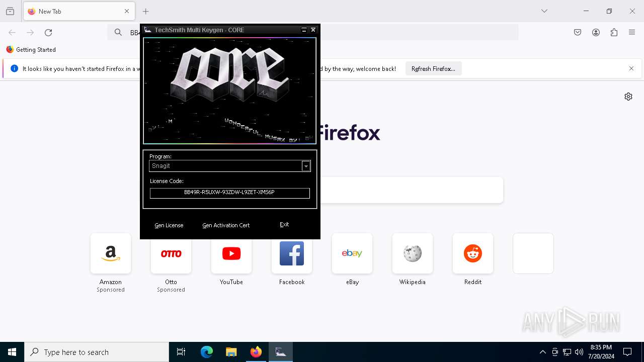Open Task View on the taskbar
The width and height of the screenshot is (644, 362).
point(181,352)
